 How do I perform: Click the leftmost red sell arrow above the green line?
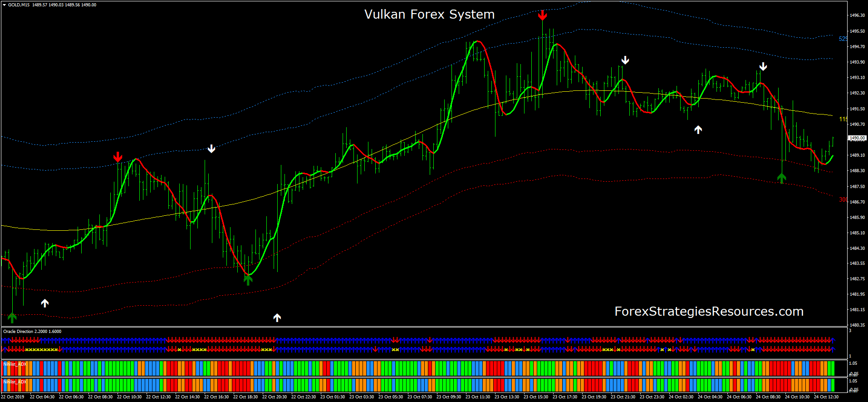point(118,157)
